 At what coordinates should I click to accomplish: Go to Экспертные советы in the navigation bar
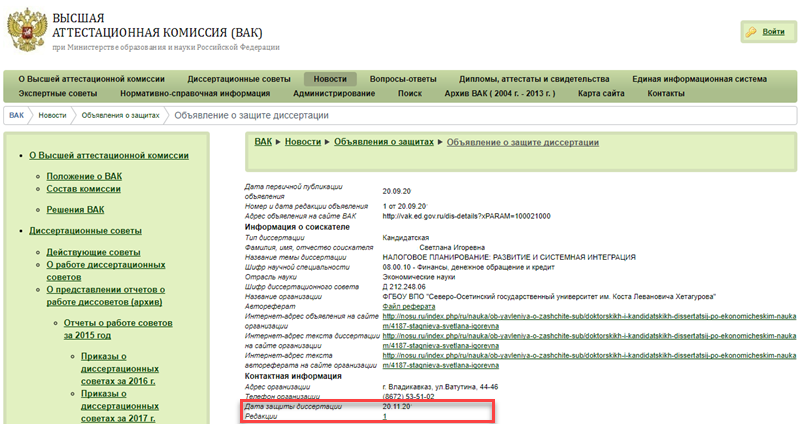[x=58, y=93]
